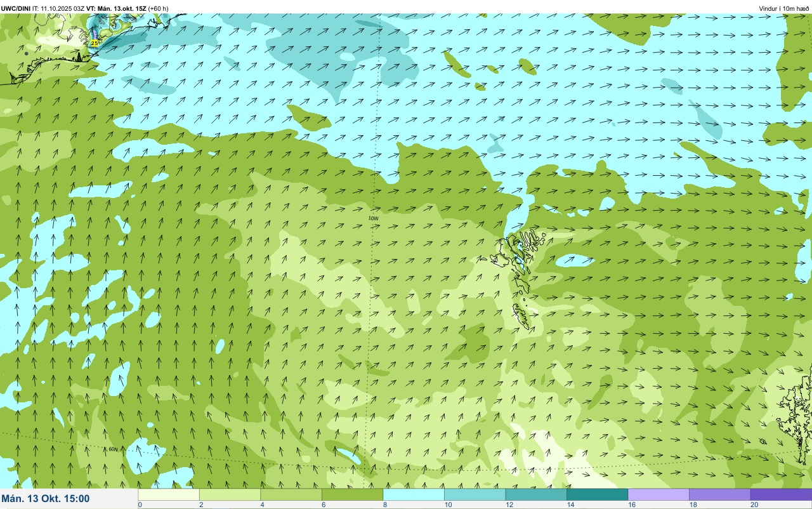Click the purple 18–20 legend swatch

point(719,494)
